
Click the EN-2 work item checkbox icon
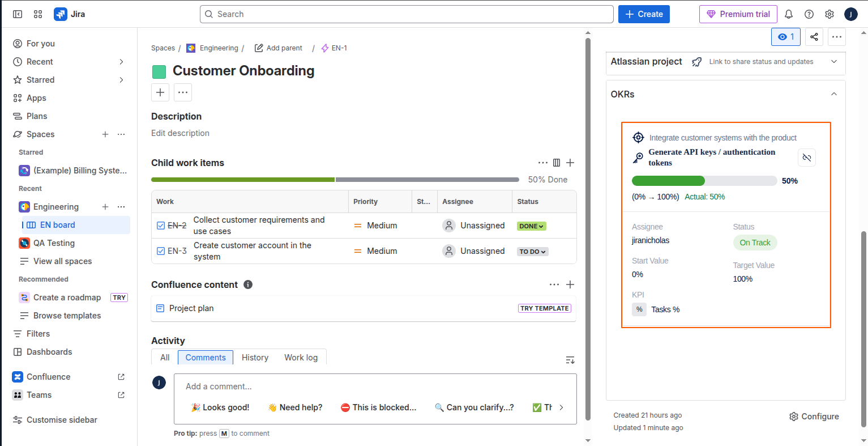click(161, 226)
